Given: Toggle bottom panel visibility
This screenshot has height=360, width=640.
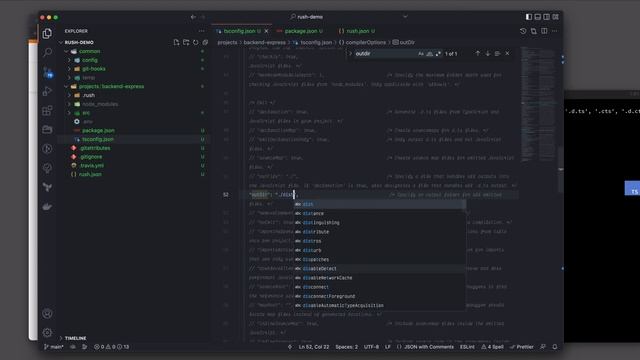Looking at the screenshot, I should [x=538, y=17].
